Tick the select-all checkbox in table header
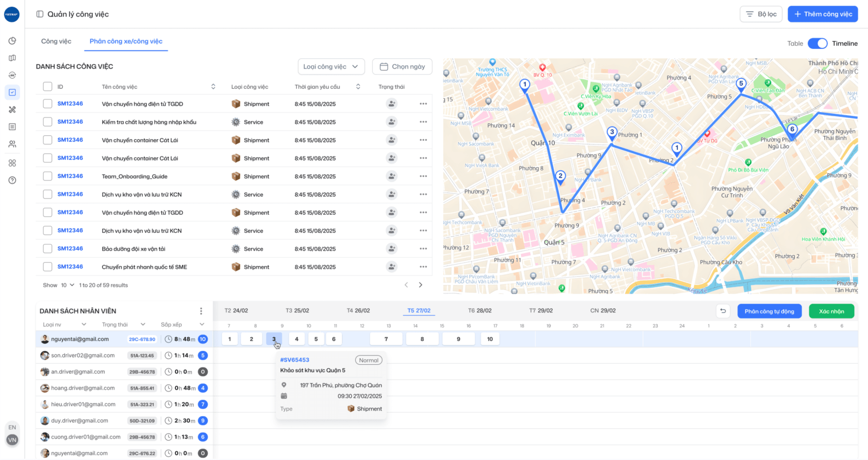 [47, 86]
